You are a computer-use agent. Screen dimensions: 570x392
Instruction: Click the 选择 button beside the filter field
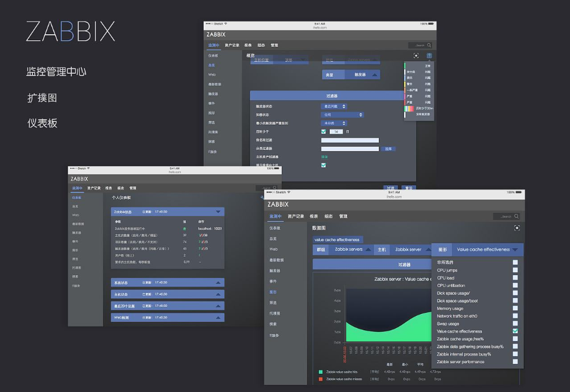pos(388,149)
